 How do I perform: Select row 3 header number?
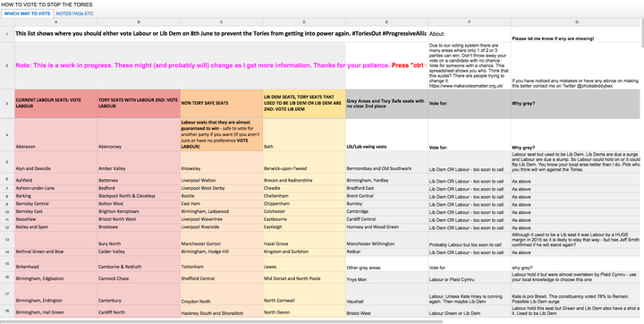click(x=7, y=104)
